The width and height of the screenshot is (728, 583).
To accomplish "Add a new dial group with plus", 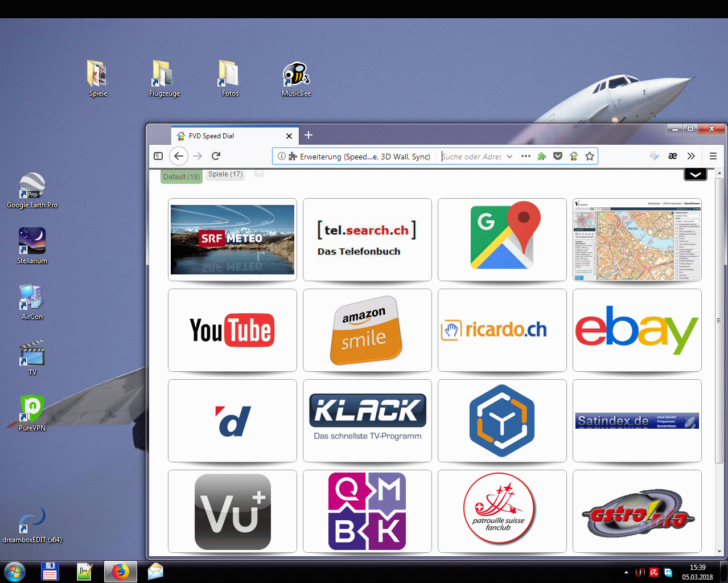I will [258, 173].
